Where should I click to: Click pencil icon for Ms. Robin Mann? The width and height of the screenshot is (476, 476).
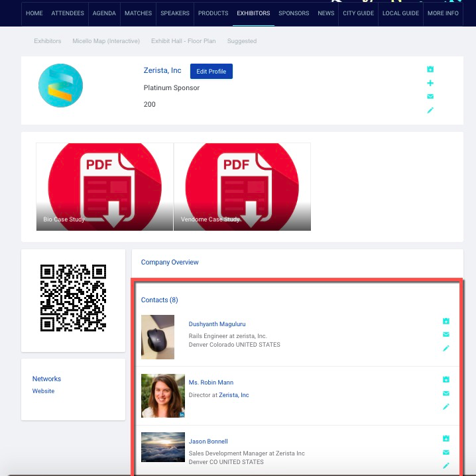446,407
